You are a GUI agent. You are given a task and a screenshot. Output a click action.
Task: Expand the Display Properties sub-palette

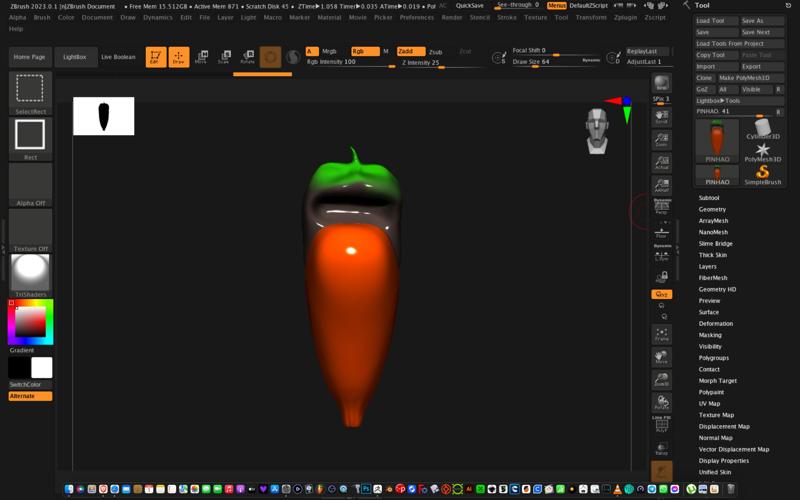(723, 461)
